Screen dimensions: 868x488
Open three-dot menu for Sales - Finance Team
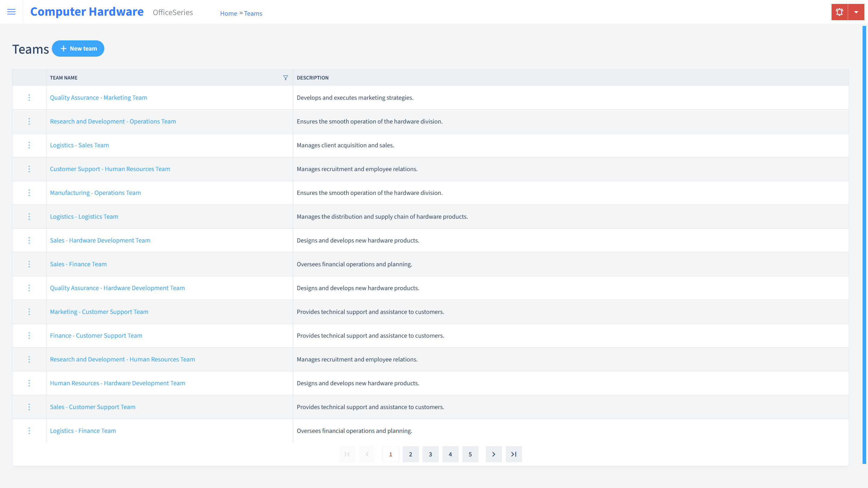click(29, 264)
